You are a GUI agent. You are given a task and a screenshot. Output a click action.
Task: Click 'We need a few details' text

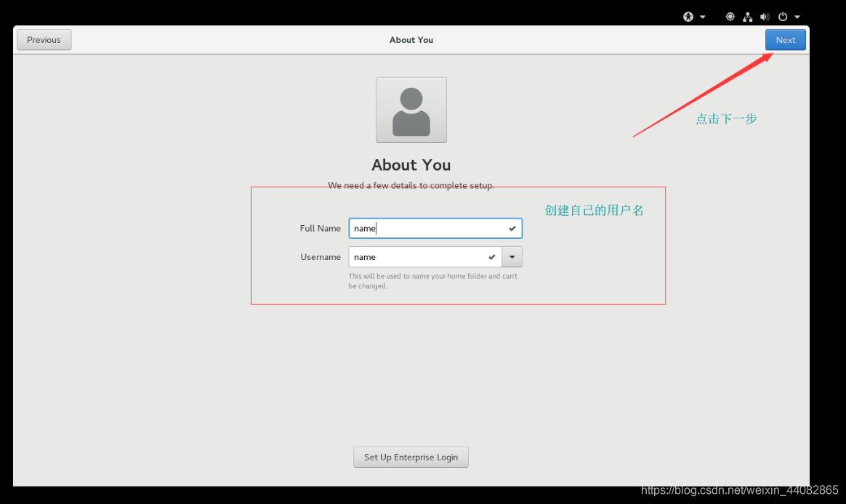click(411, 185)
